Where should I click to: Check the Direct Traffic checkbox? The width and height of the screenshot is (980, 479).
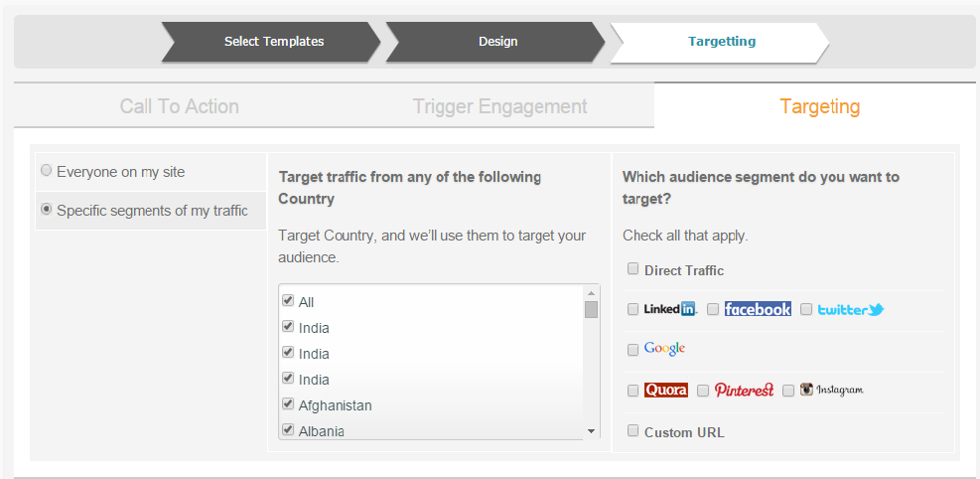[633, 269]
